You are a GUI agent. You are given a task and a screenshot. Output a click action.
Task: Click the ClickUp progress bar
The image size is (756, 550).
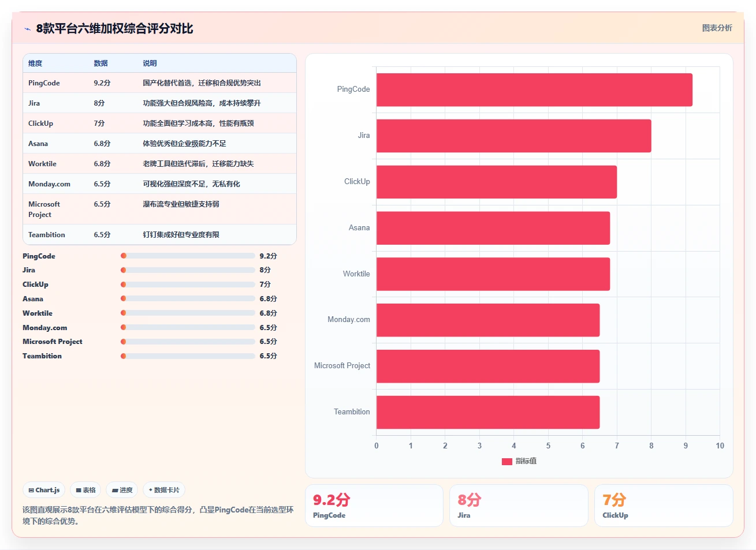coord(188,285)
